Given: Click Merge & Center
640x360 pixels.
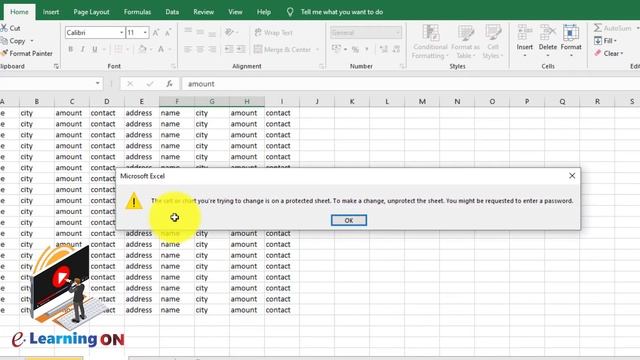Looking at the screenshot, I should [x=282, y=49].
